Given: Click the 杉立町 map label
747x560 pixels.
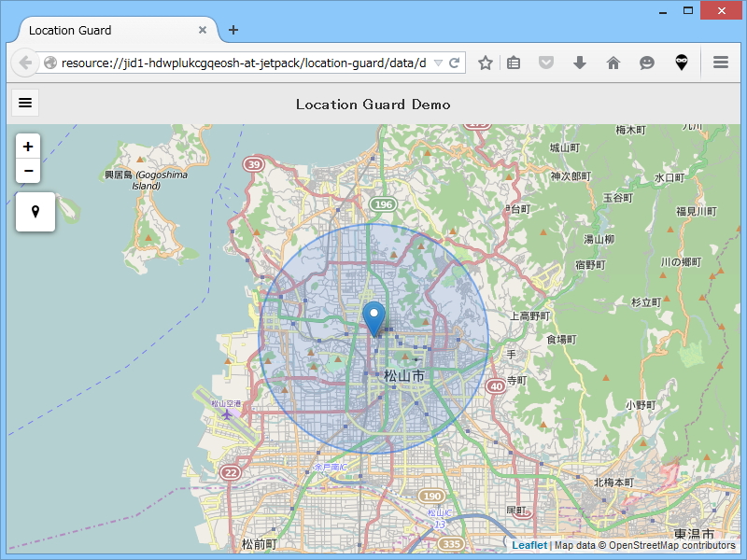Looking at the screenshot, I should pos(646,301).
